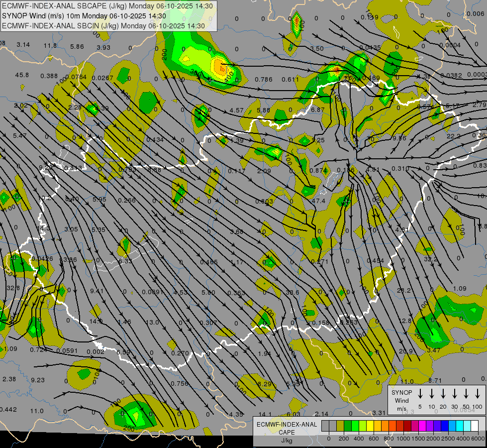Click the map value 4.57
487x448 pixels.
point(236,111)
